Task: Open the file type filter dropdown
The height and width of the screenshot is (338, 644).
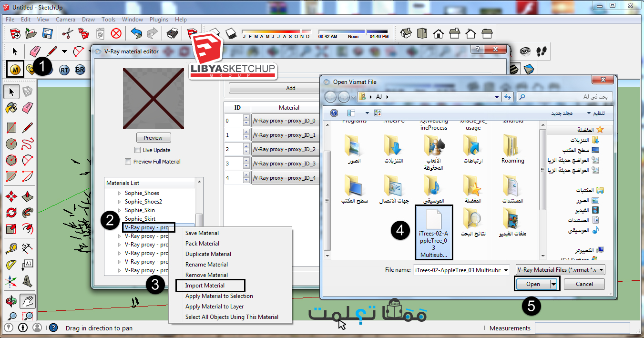Action: (x=560, y=270)
